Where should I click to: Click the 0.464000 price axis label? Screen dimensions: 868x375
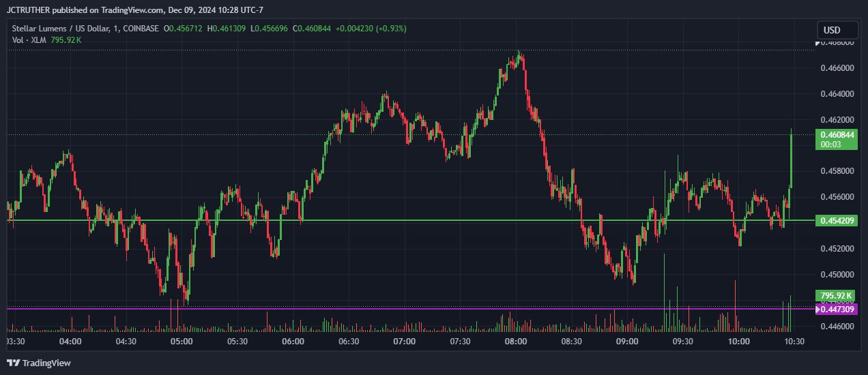837,94
